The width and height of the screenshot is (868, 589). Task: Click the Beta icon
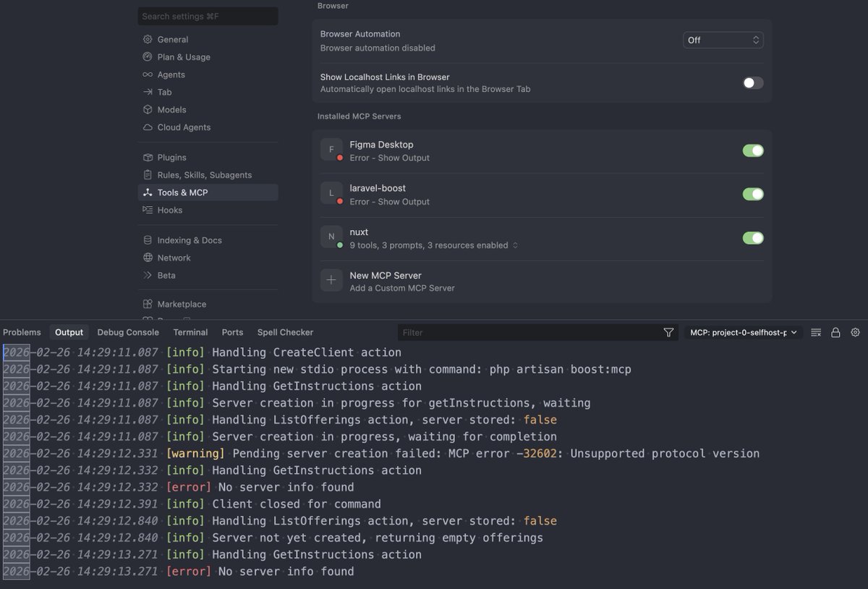tap(148, 276)
